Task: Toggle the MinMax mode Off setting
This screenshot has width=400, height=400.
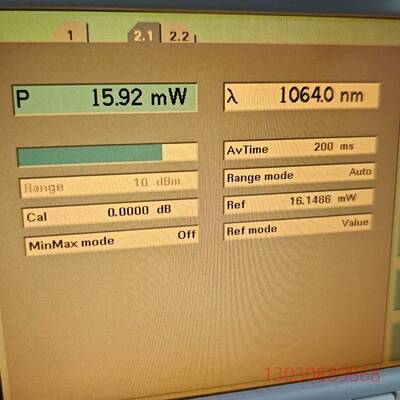Action: click(x=112, y=240)
